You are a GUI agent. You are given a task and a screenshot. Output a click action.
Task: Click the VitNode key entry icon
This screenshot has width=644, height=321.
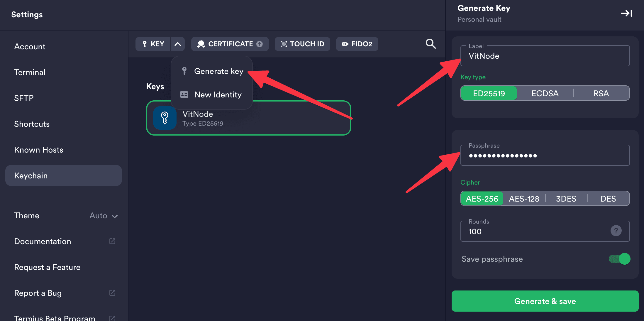pyautogui.click(x=164, y=118)
